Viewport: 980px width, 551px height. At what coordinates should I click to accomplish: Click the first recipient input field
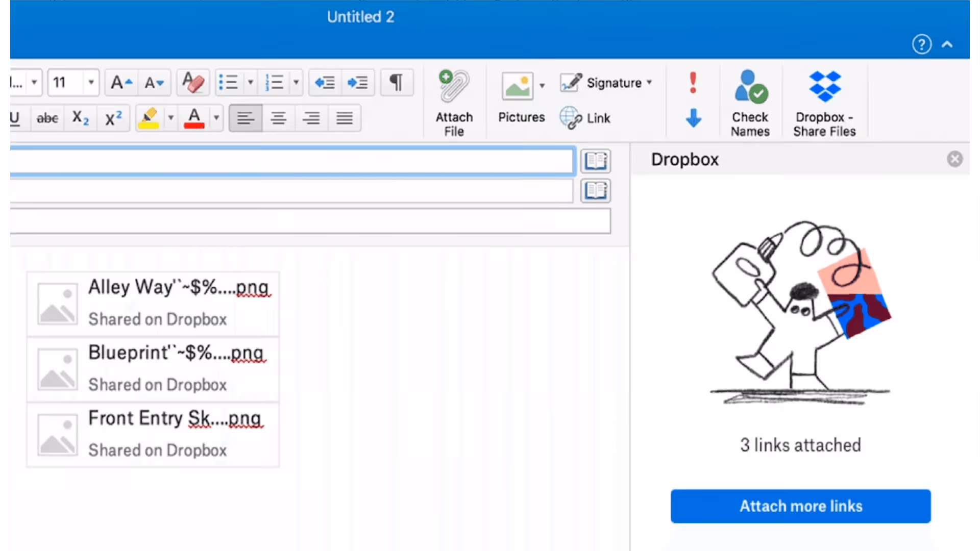pyautogui.click(x=292, y=161)
